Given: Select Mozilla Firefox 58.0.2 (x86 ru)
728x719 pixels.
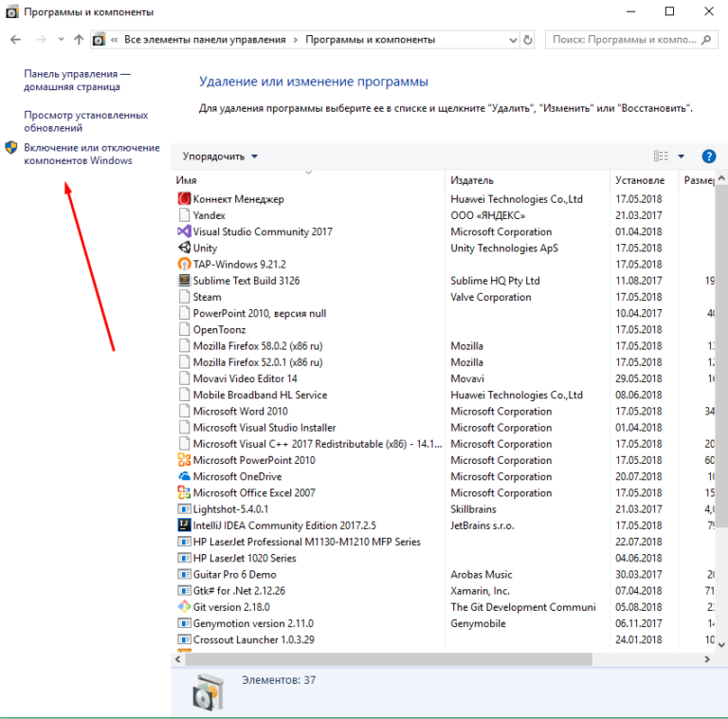Looking at the screenshot, I should 258,345.
